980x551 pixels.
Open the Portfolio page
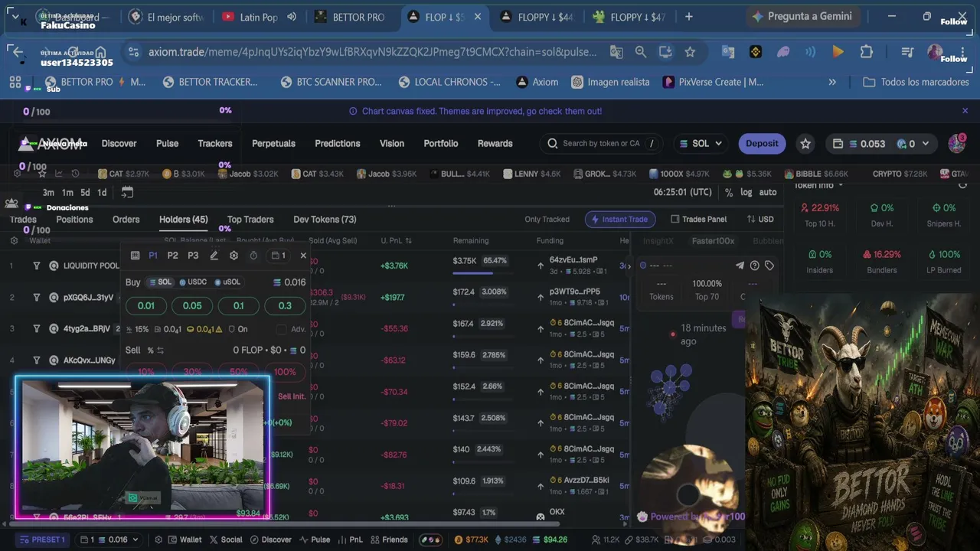point(441,143)
